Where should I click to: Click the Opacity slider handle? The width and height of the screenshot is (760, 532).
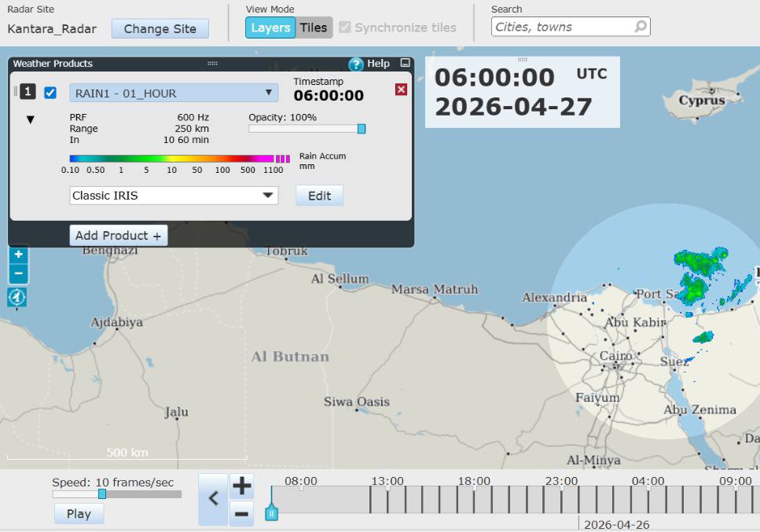(362, 129)
